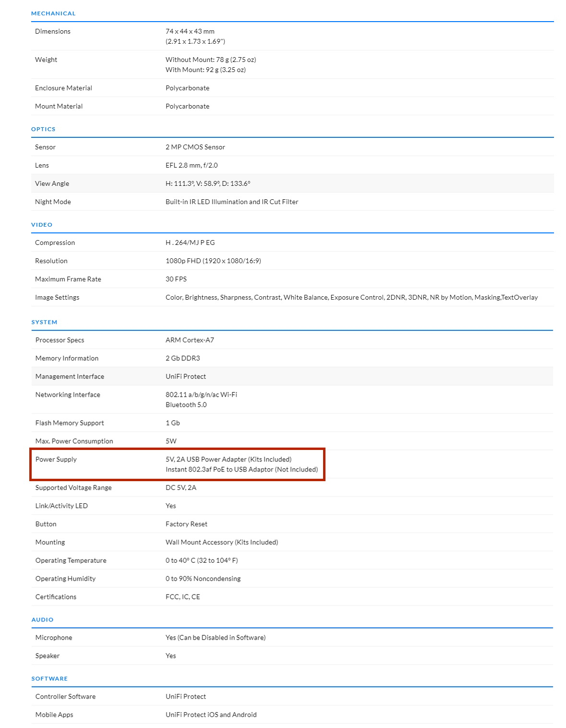Click 'Without Mount: 78 g (2.75 oz)' text
The height and width of the screenshot is (728, 566).
pyautogui.click(x=211, y=60)
